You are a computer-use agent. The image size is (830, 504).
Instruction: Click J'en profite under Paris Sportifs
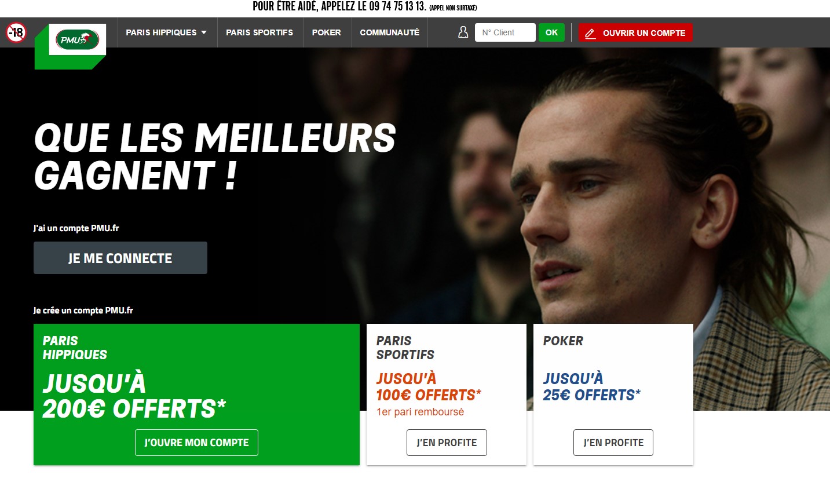point(447,443)
